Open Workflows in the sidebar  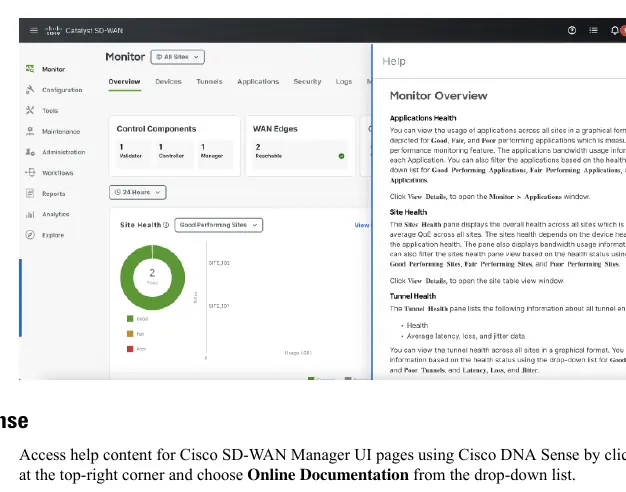tap(57, 173)
